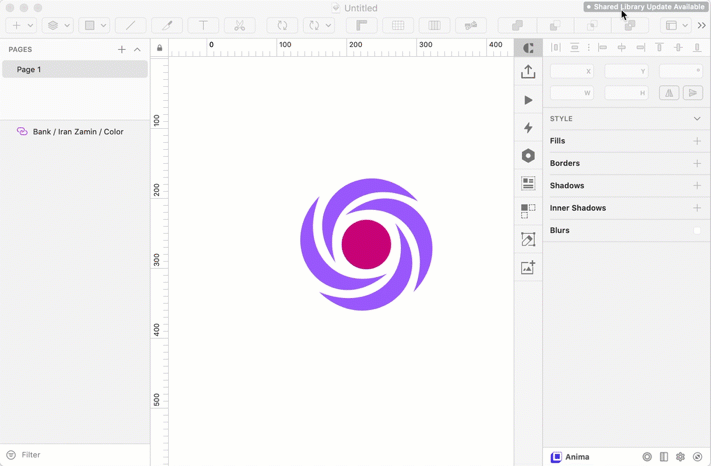Toggle the ruler lock icon

point(160,48)
